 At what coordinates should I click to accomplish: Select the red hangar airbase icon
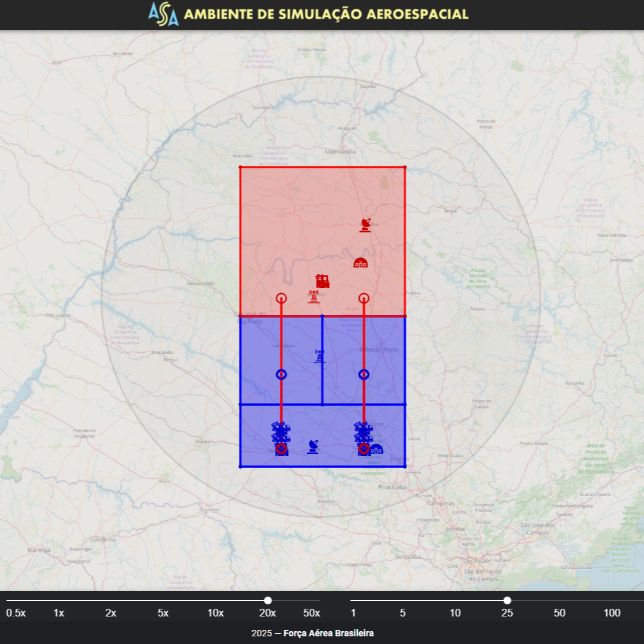[x=361, y=262]
